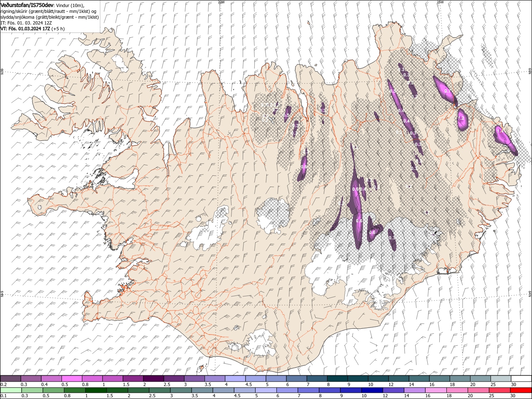The height and width of the screenshot is (399, 532).
Task: Pick the bright pink upper swatch between 0.5 and 0.8
Action: click(71, 379)
